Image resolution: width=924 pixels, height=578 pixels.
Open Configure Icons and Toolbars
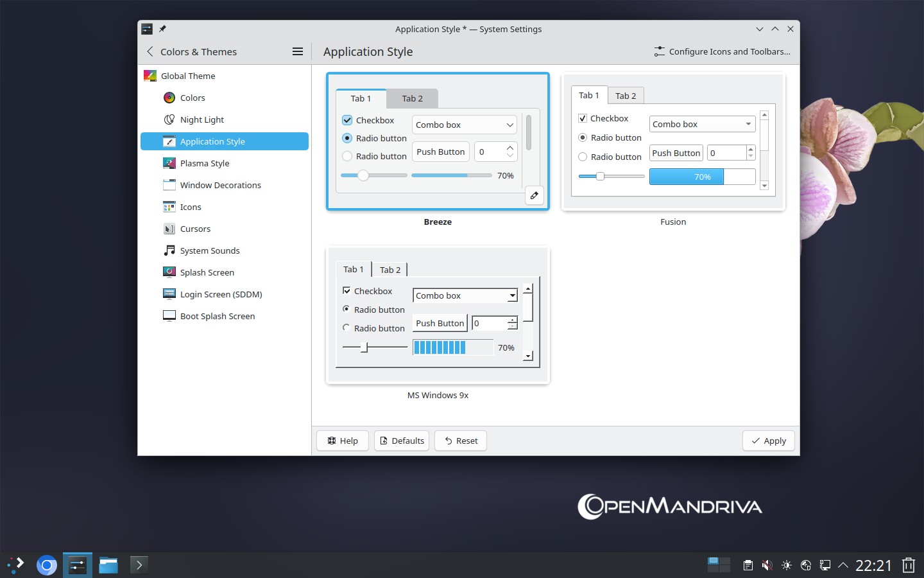coord(722,51)
